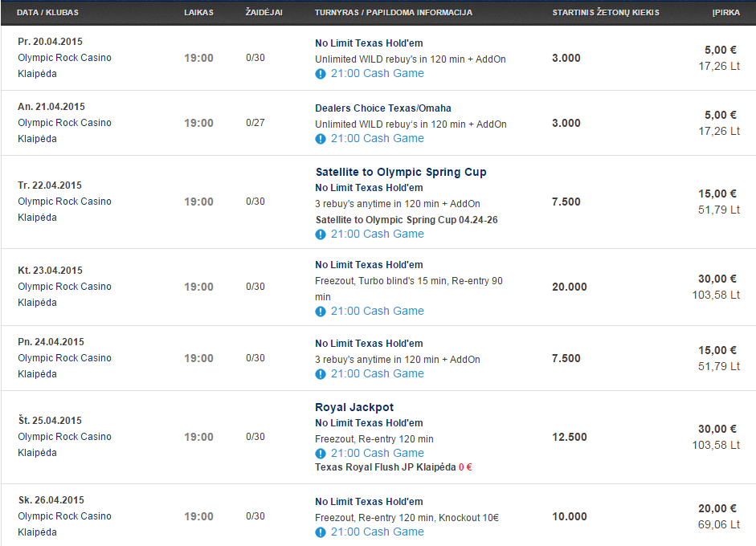The width and height of the screenshot is (756, 546).
Task: Click the Data / Klubas column header
Action: pyautogui.click(x=47, y=13)
